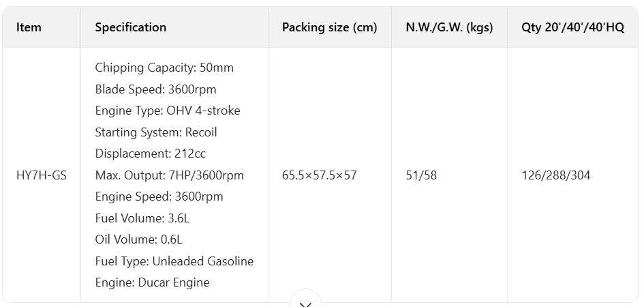Select the Packing size (cm) header

click(329, 27)
